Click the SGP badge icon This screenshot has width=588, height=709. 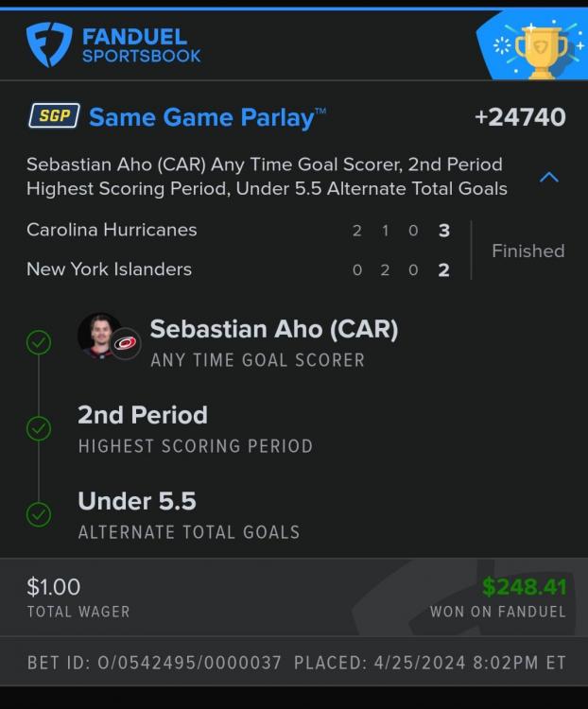tap(53, 115)
